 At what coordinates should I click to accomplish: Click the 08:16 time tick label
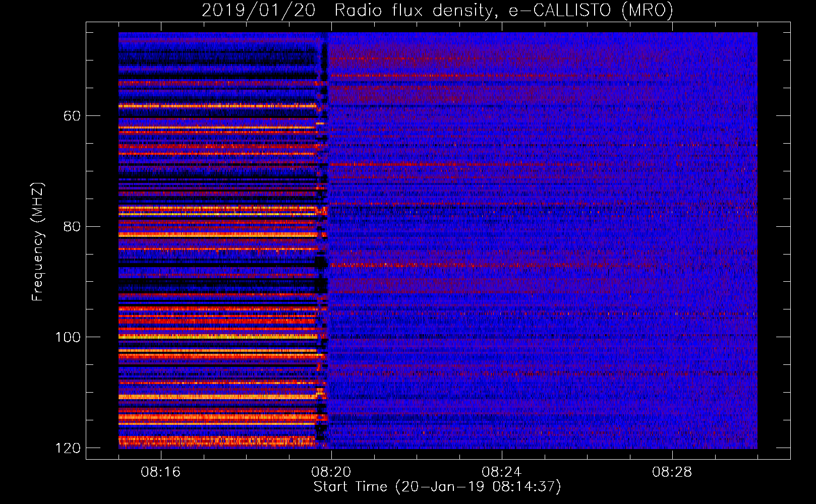[161, 472]
